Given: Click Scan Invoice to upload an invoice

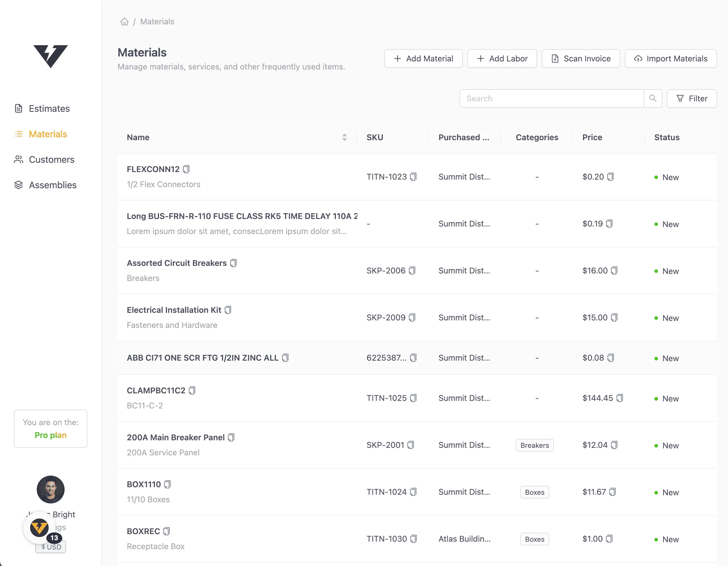Looking at the screenshot, I should click(x=581, y=58).
